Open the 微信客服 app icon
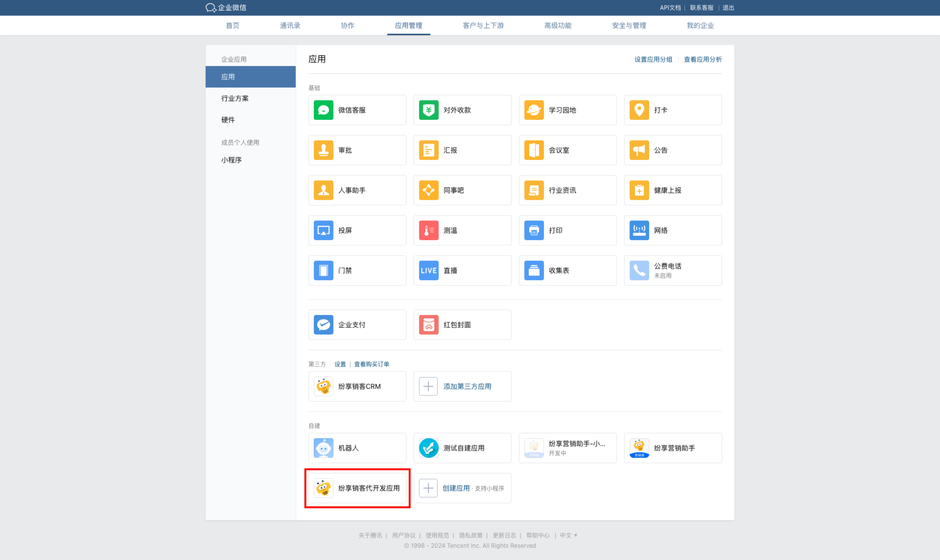Image resolution: width=940 pixels, height=560 pixels. [x=323, y=110]
